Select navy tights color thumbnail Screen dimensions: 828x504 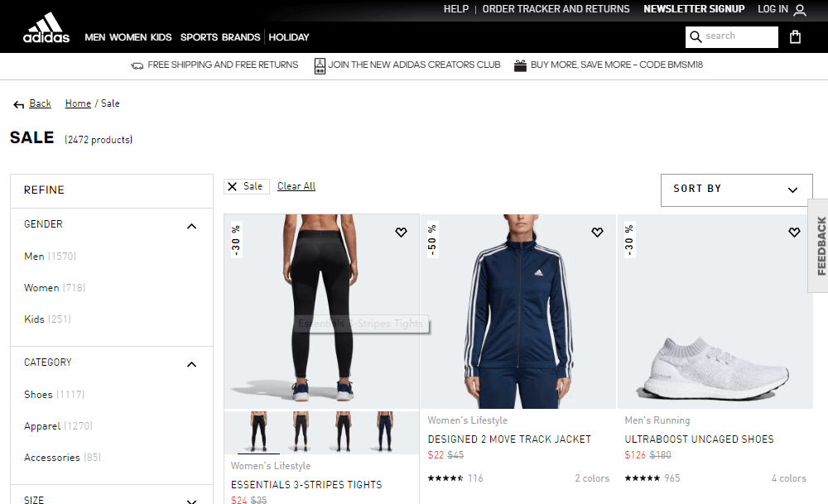click(x=385, y=432)
